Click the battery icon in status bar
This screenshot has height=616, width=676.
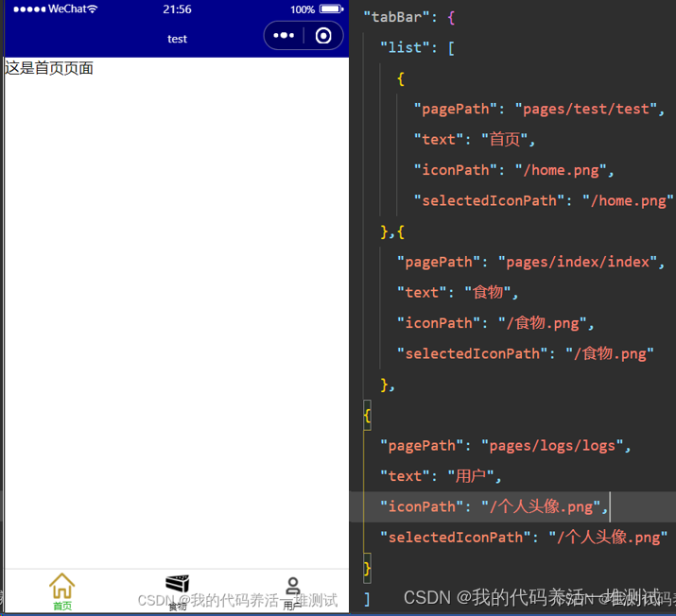pyautogui.click(x=331, y=9)
